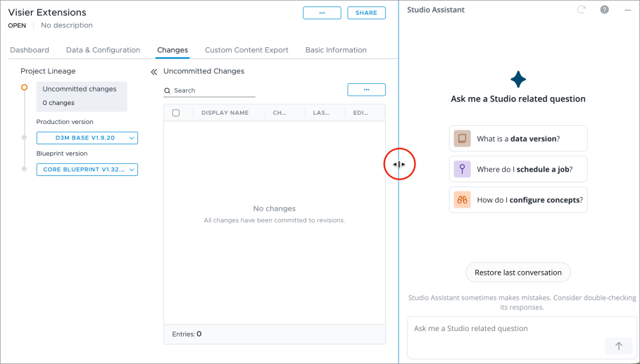Click the orange Uncommitted changes lineage node

(x=25, y=87)
